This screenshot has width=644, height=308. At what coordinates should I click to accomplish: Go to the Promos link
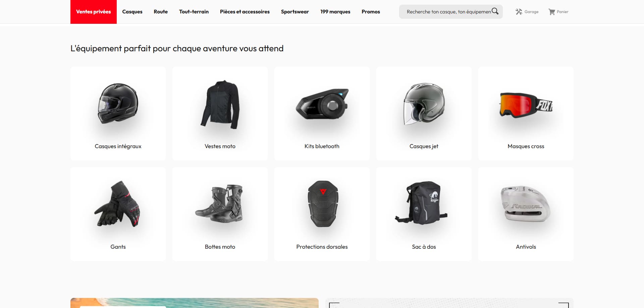tap(371, 12)
